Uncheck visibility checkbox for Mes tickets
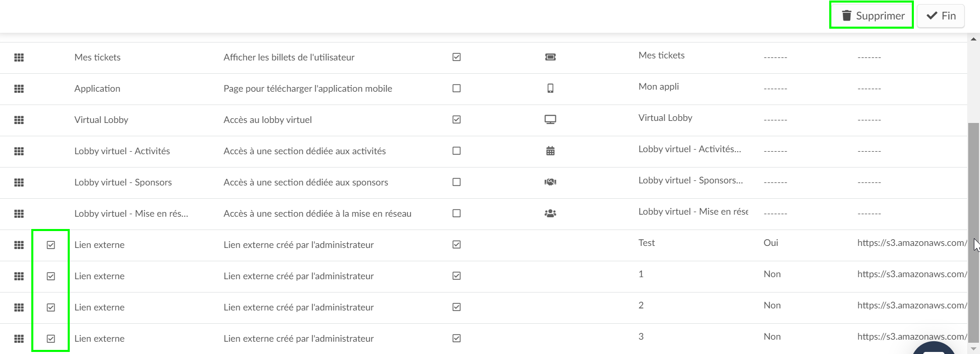Screen dimensions: 980x354 [456, 57]
